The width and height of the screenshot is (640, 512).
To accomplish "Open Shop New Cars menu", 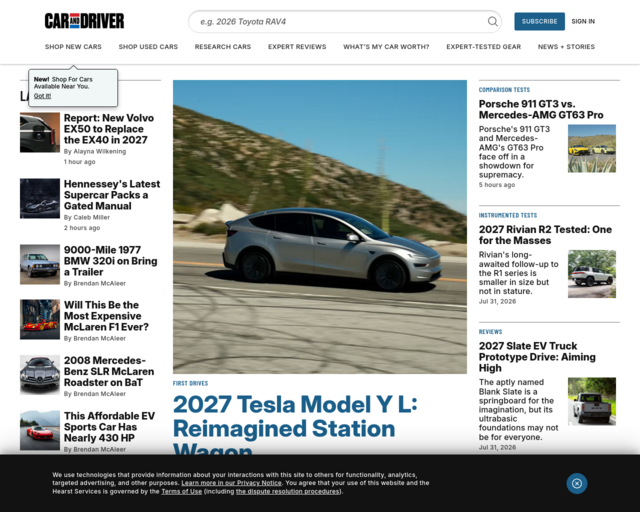I will click(x=73, y=47).
